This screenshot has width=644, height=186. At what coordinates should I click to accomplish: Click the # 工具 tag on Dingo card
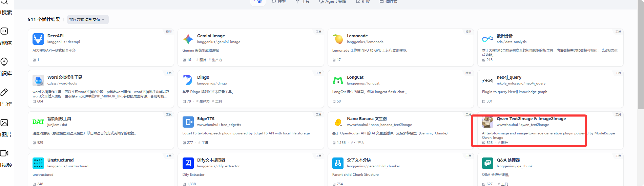(217, 101)
